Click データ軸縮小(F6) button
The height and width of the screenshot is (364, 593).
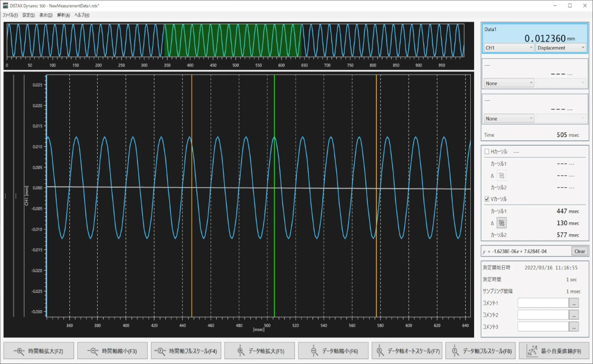click(x=333, y=351)
